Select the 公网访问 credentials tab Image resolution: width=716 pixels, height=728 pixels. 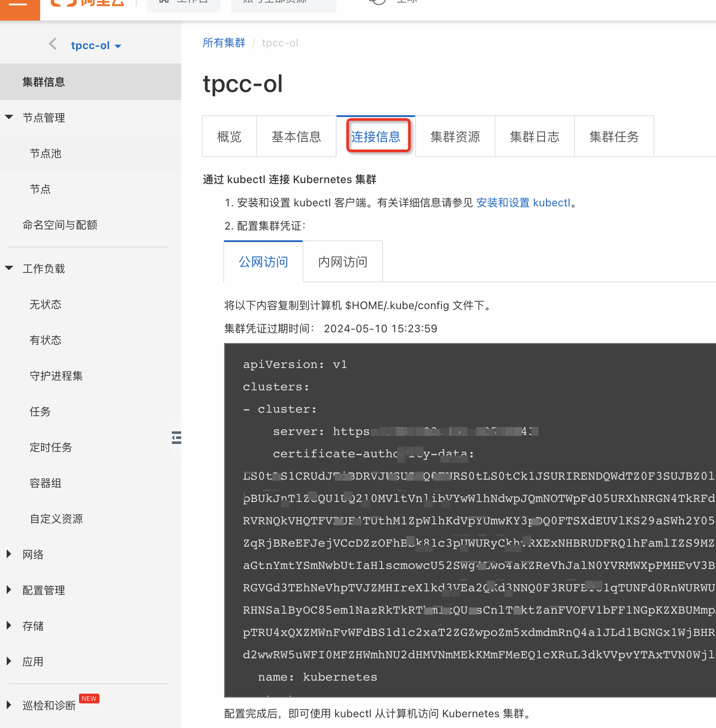(x=263, y=262)
